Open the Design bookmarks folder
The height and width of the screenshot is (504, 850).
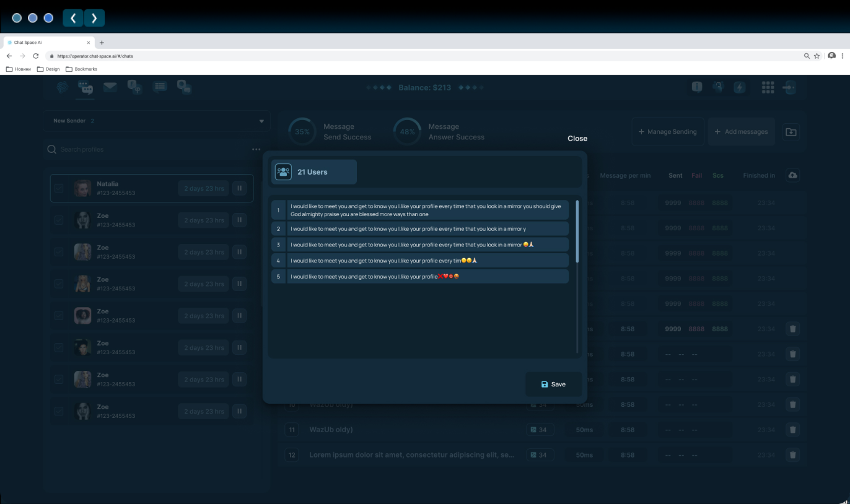(x=48, y=69)
